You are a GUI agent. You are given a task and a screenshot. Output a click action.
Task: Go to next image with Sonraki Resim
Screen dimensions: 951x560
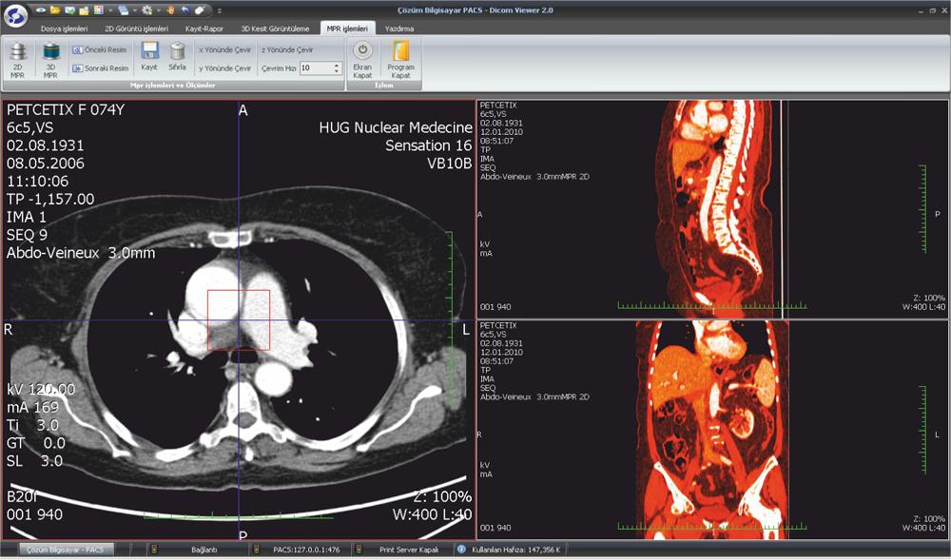[101, 68]
